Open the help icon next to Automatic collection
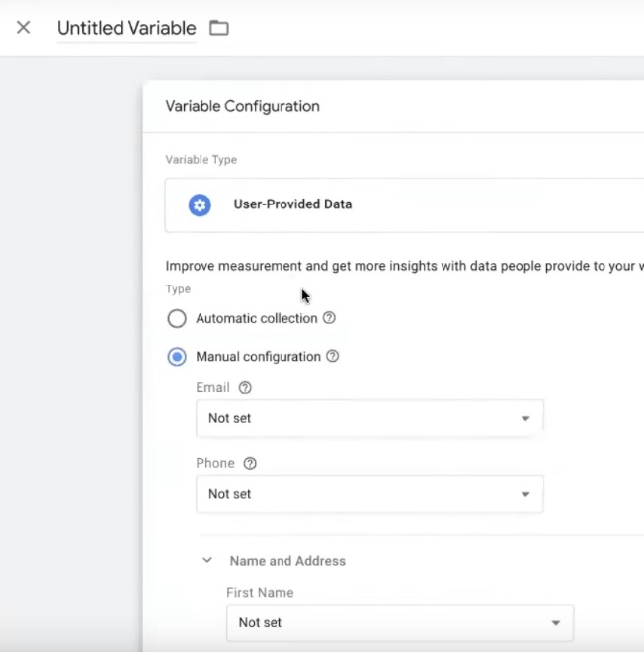This screenshot has width=644, height=652. 330,318
